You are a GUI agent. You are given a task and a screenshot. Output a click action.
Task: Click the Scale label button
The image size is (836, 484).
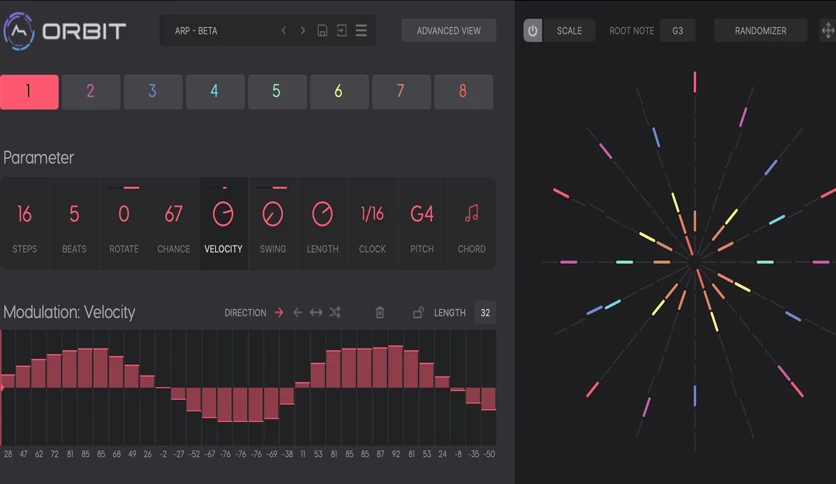[x=569, y=30]
